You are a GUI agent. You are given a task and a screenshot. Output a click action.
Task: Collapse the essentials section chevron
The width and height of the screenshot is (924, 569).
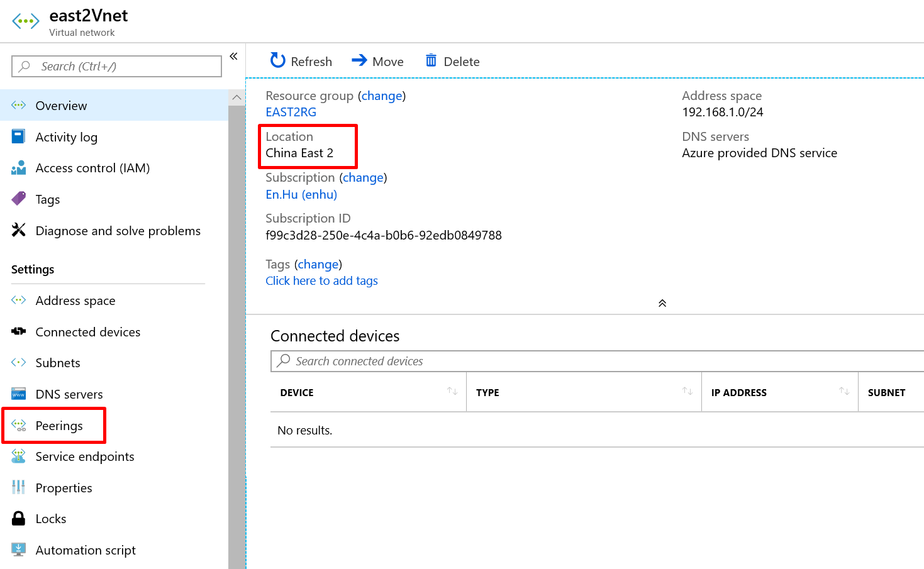pyautogui.click(x=662, y=303)
